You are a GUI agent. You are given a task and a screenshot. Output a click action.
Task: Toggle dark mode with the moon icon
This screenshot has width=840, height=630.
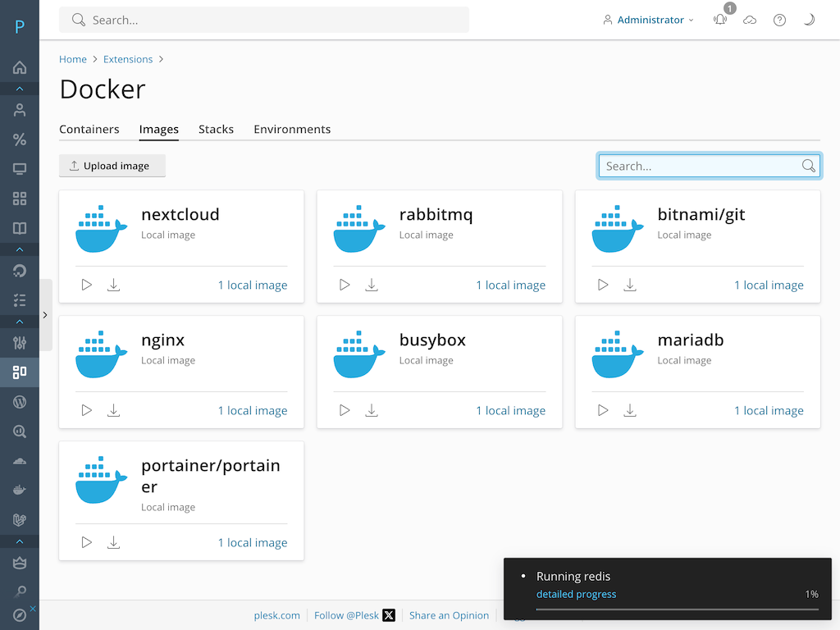pyautogui.click(x=809, y=20)
